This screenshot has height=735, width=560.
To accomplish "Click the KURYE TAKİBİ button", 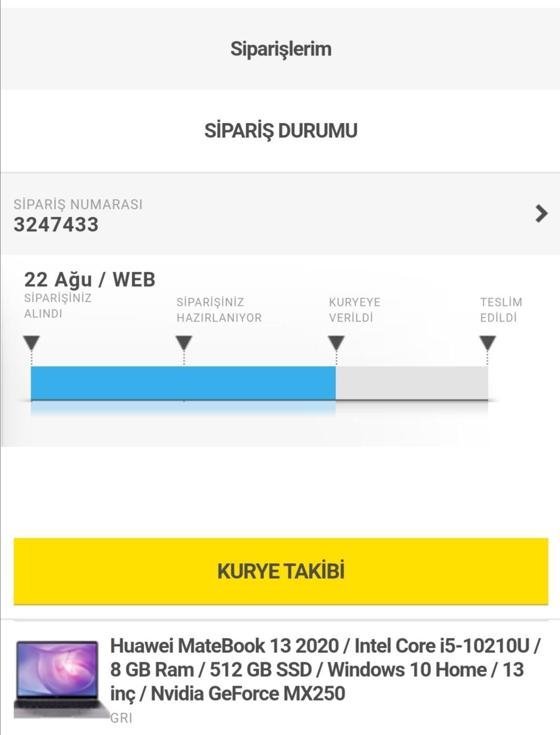I will (x=281, y=571).
